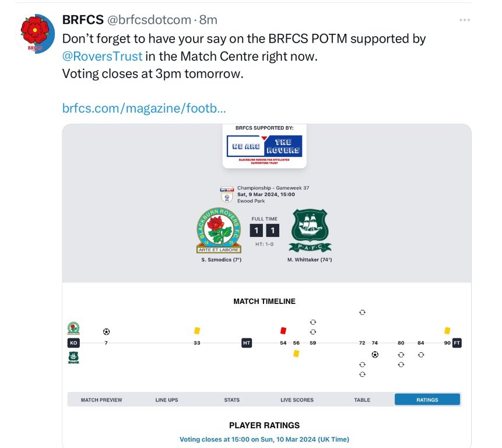Click the 7th-minute goal ball icon
This screenshot has width=502, height=448.
coord(106,331)
